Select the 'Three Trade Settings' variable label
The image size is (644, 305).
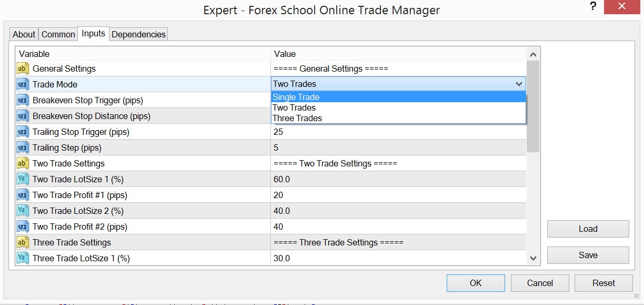72,242
